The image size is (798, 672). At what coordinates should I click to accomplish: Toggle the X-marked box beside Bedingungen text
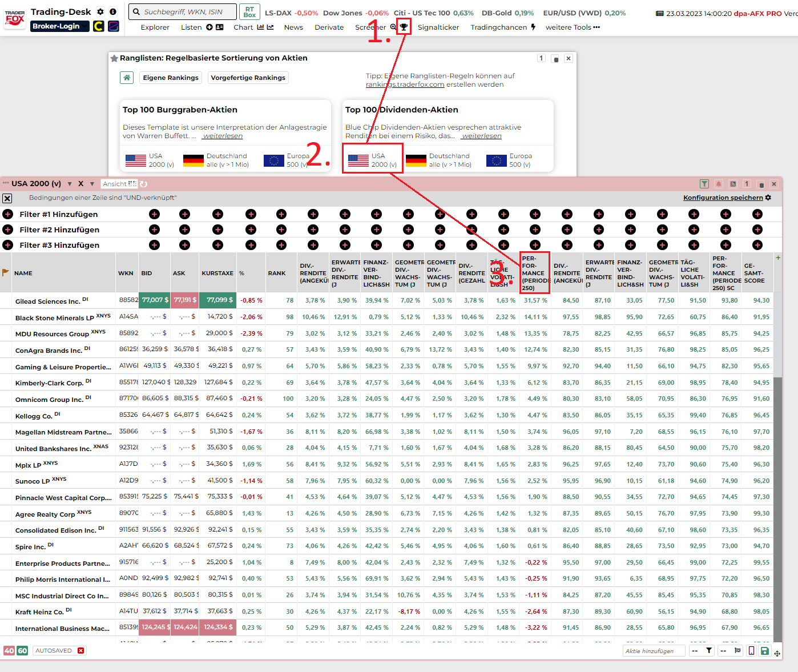click(x=7, y=198)
